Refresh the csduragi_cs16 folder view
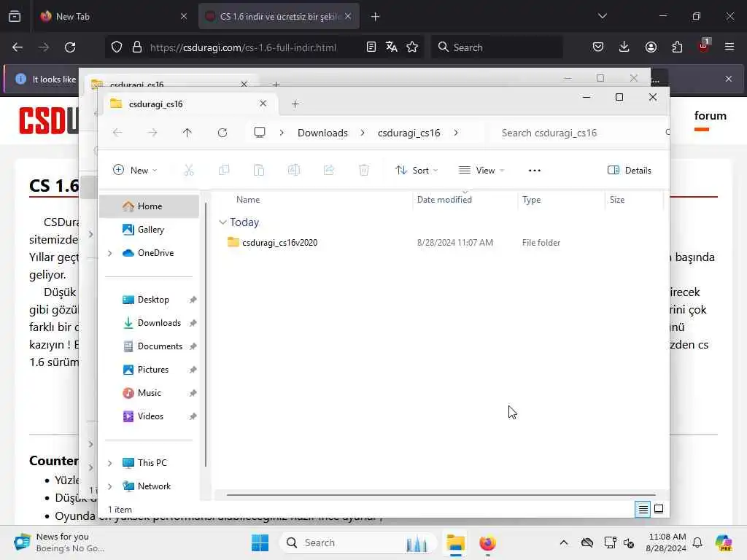 222,133
